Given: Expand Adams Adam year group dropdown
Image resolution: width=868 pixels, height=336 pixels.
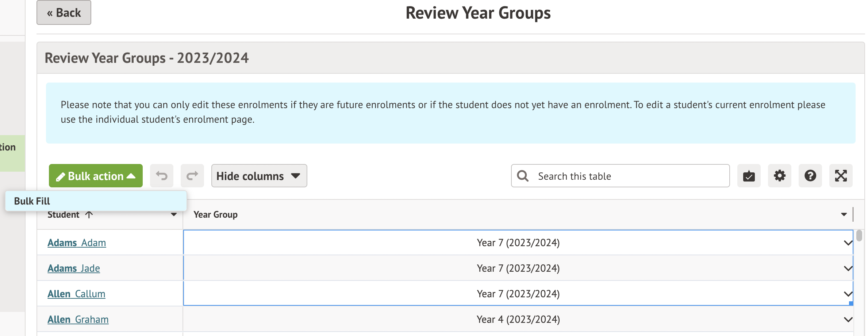Looking at the screenshot, I should click(848, 243).
